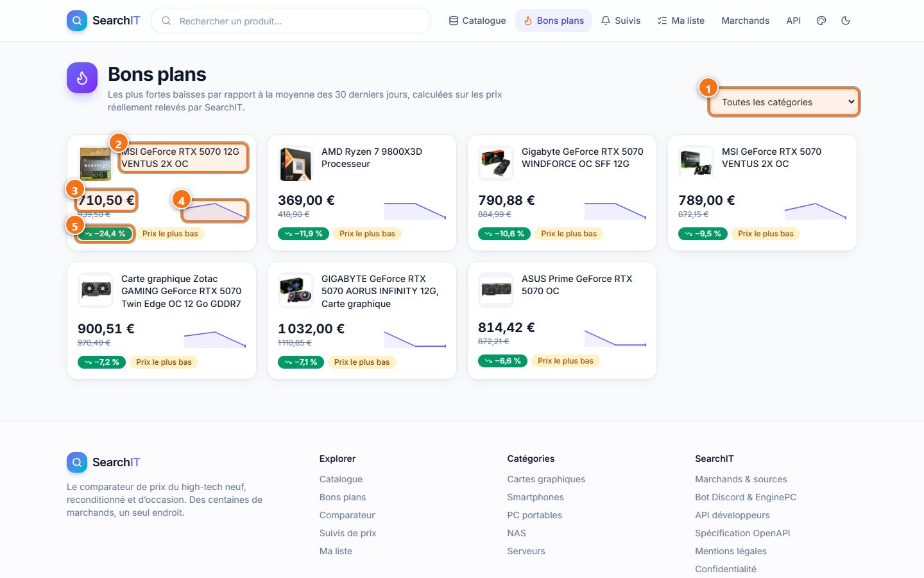The image size is (924, 578).
Task: Click the footer SearchIT logo
Action: [x=103, y=462]
